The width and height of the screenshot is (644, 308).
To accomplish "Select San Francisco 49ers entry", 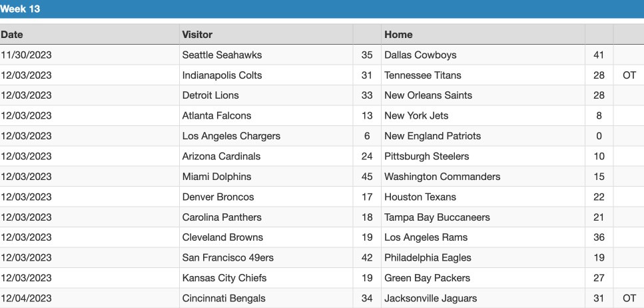I will 228,258.
